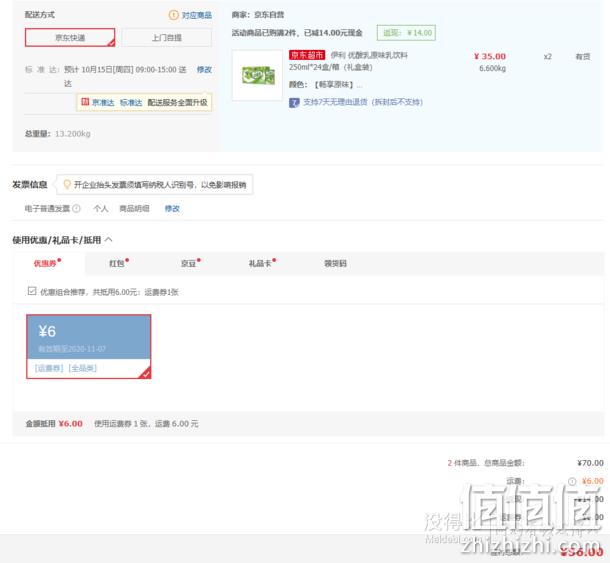Click the 7-day return icon
The height and width of the screenshot is (563, 610).
[x=294, y=103]
